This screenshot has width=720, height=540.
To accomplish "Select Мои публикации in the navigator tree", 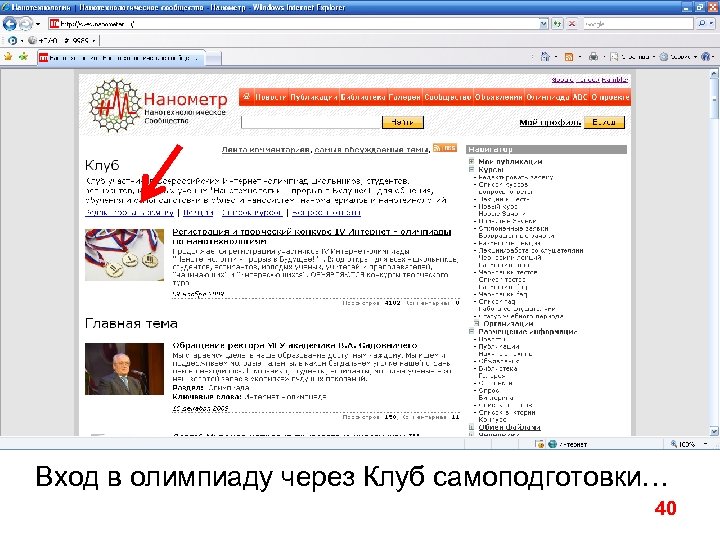I will click(x=510, y=162).
